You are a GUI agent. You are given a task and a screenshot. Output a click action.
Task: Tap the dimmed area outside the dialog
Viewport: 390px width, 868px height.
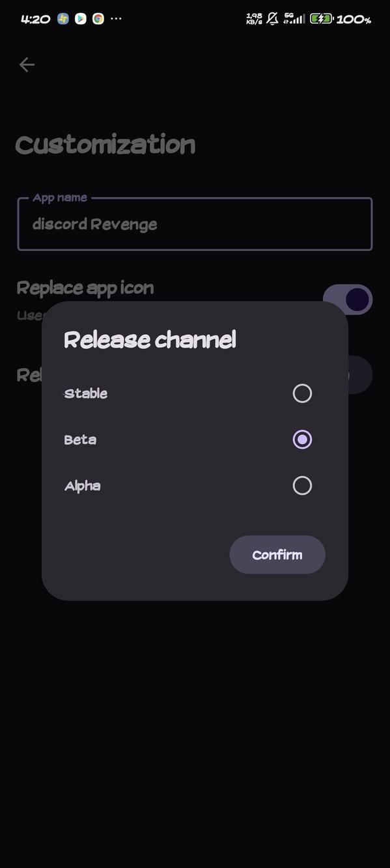(x=195, y=716)
